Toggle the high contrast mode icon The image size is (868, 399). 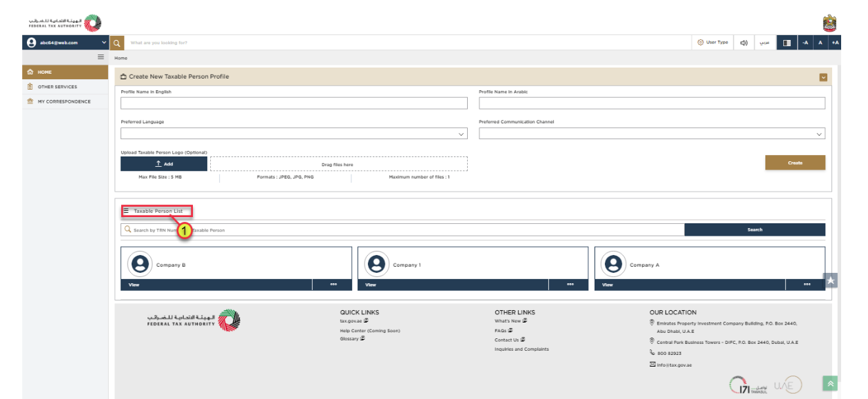787,43
